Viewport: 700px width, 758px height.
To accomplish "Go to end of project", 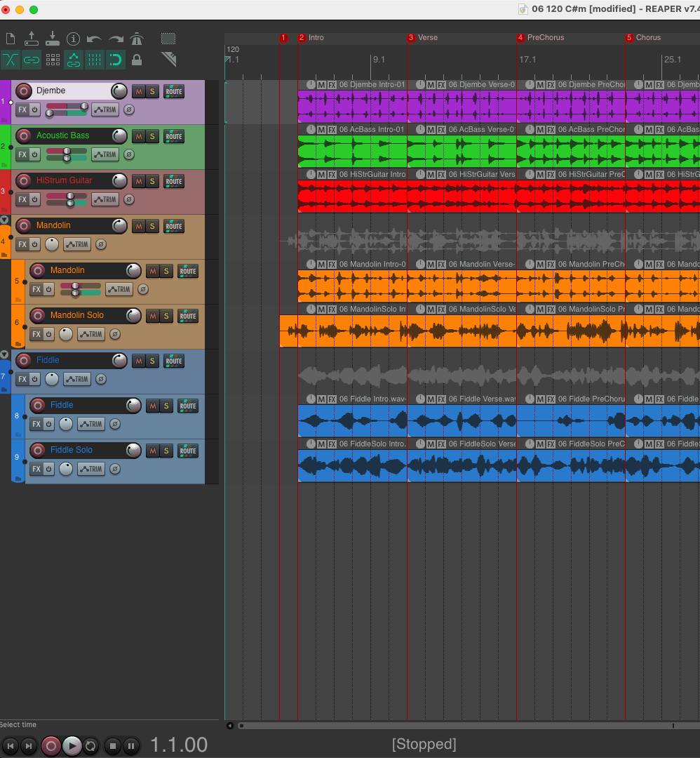I will (x=29, y=746).
